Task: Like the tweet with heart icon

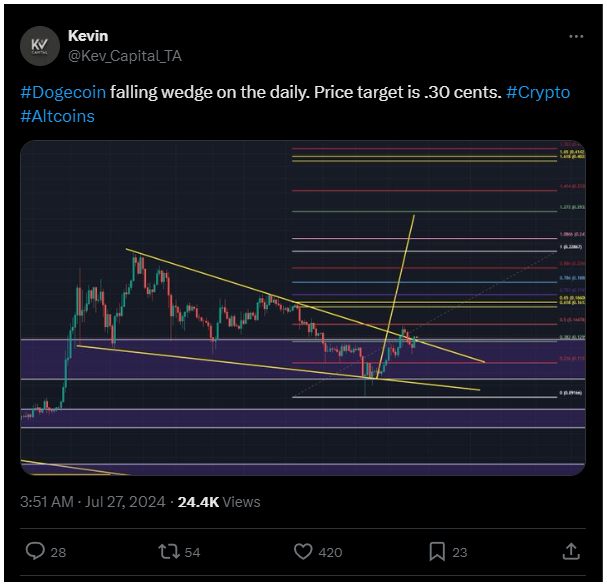Action: [304, 551]
